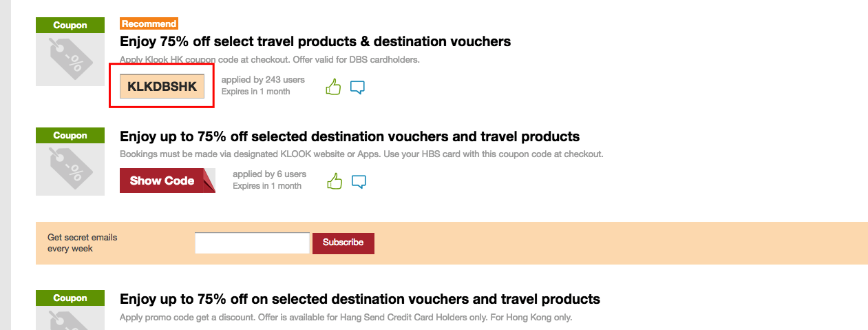Copy the KLKDBSHK coupon code

162,86
